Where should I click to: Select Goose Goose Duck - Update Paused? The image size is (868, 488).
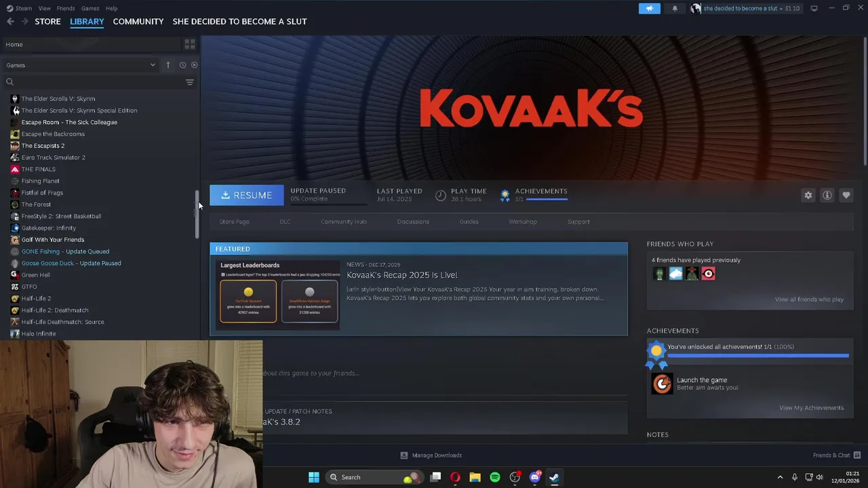coord(71,263)
